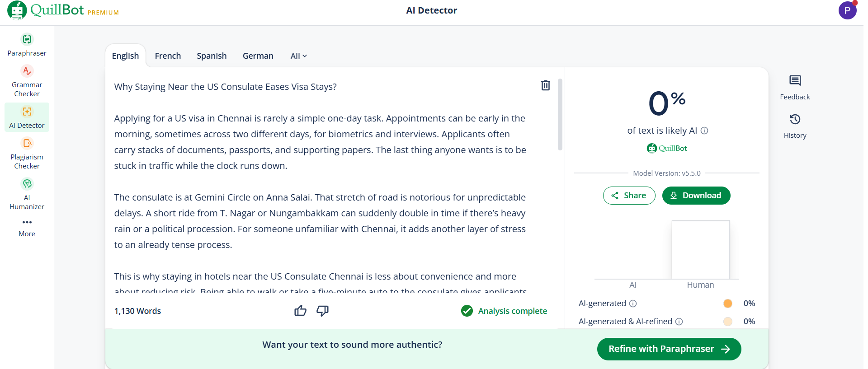
Task: Open the Paraphraser tool in sidebar
Action: [x=27, y=45]
